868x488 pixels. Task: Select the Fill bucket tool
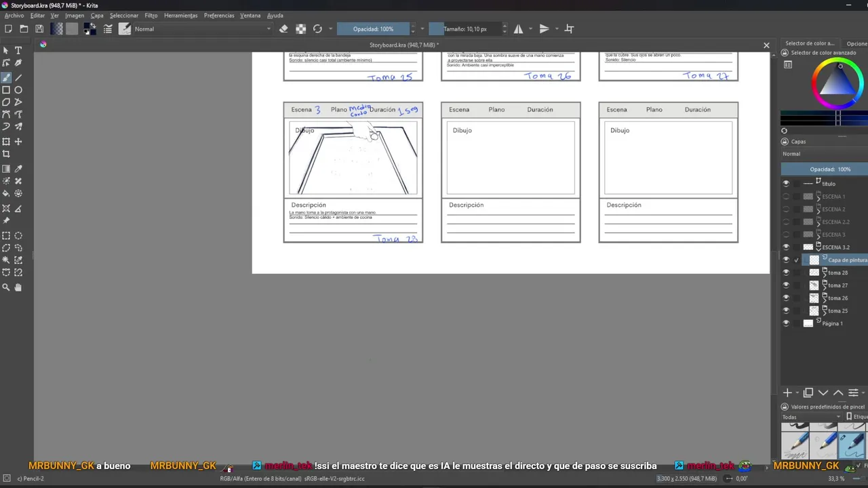click(x=6, y=194)
